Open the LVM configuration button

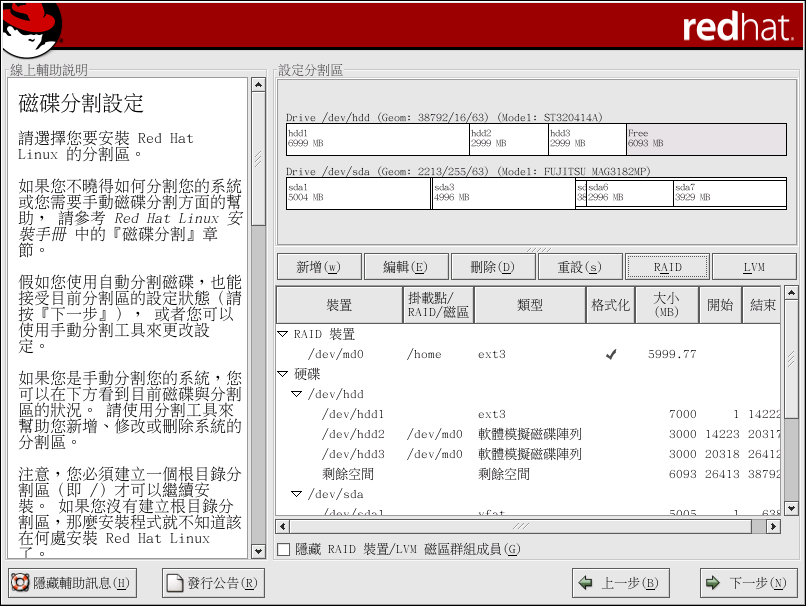(754, 267)
